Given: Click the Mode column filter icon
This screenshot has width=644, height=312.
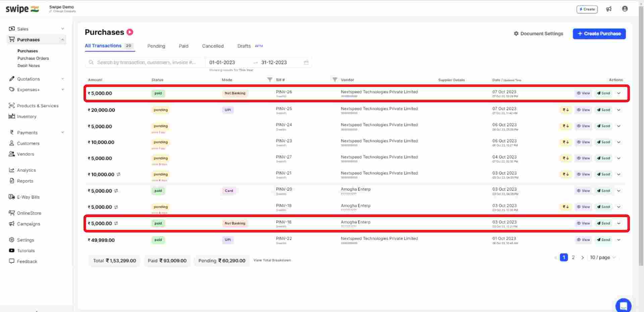Looking at the screenshot, I should point(270,80).
